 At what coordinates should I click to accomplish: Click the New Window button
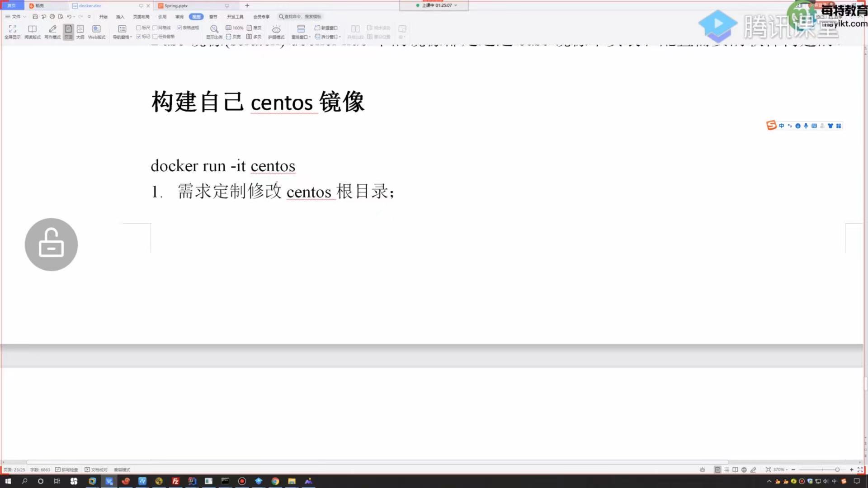point(326,28)
